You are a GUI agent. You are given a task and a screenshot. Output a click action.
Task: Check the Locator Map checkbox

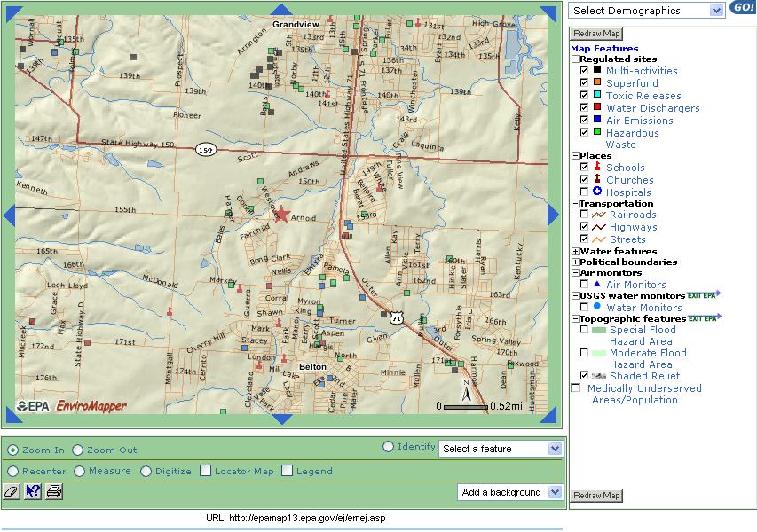(206, 471)
